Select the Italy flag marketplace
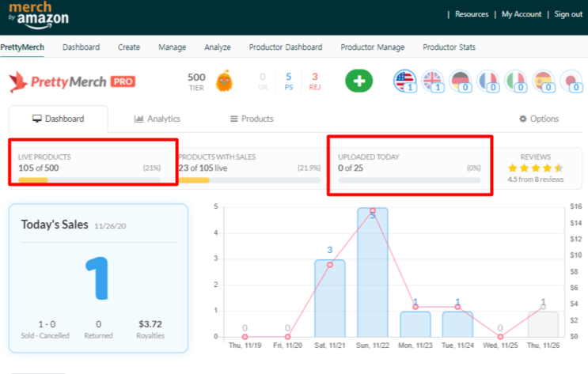 click(x=516, y=81)
